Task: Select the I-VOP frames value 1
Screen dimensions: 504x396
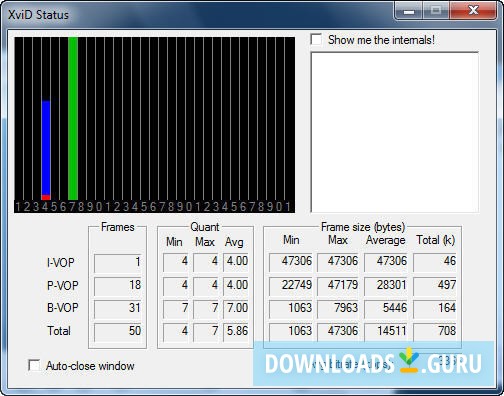Action: 118,263
